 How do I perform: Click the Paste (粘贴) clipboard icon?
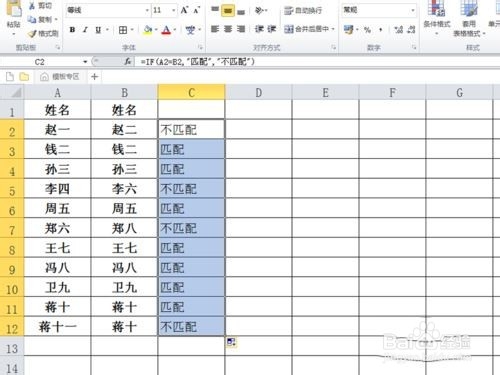coord(14,8)
